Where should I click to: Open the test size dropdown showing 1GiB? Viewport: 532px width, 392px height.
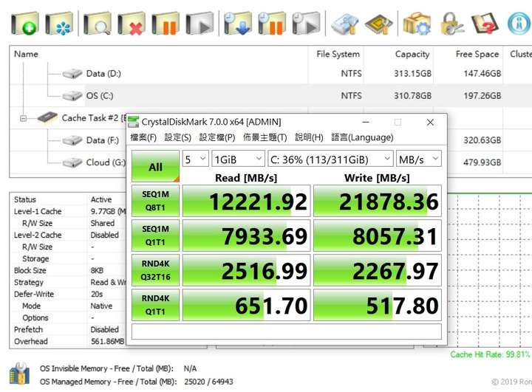point(238,159)
